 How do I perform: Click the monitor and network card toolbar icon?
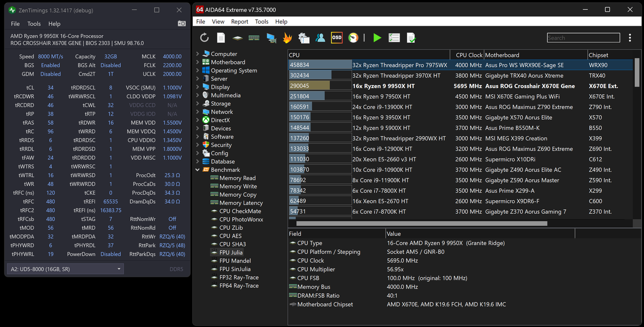point(271,38)
